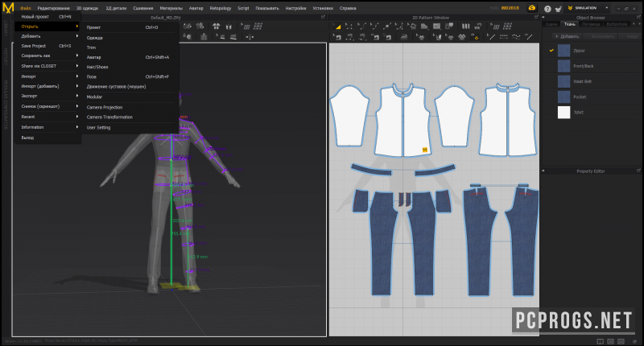Click the Добавить fabric button
Screen dimensions: 644x346
point(567,36)
